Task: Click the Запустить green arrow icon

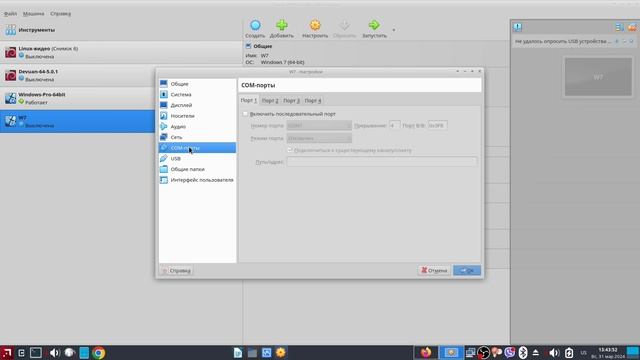Action: pos(374,29)
